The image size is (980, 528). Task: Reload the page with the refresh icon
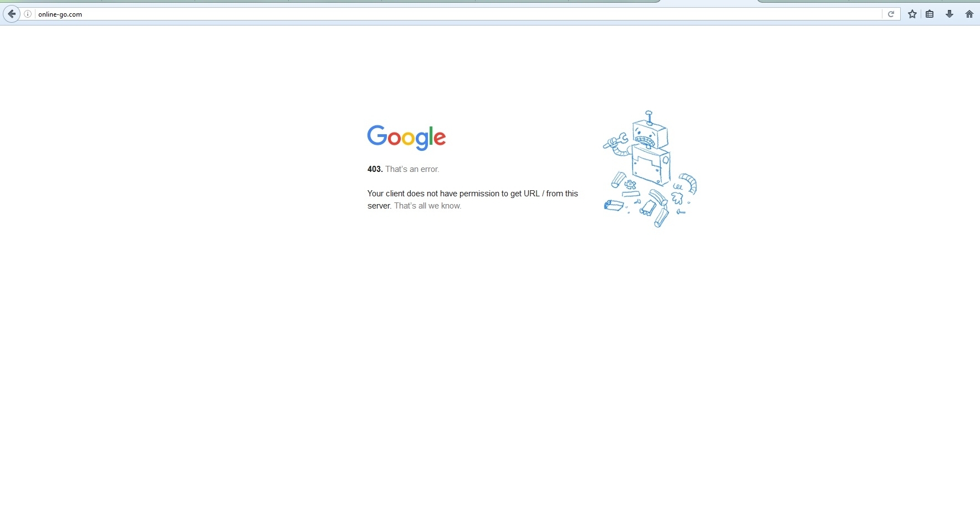point(891,14)
